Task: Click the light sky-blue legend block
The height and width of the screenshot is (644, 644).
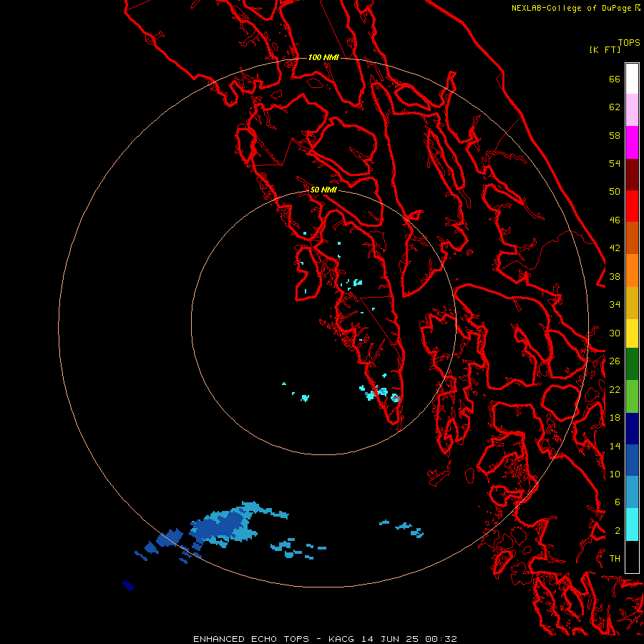Action: pos(632,492)
